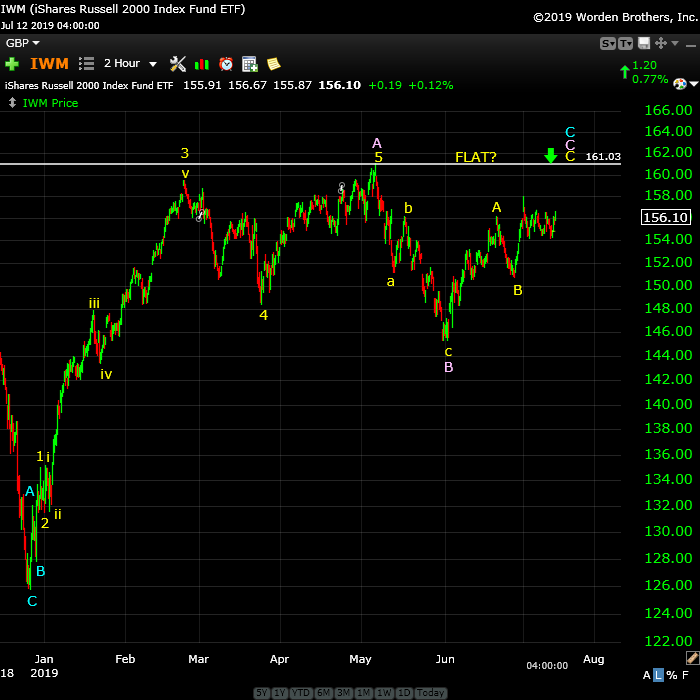The height and width of the screenshot is (700, 700).
Task: Select the 1D time range
Action: [x=404, y=693]
